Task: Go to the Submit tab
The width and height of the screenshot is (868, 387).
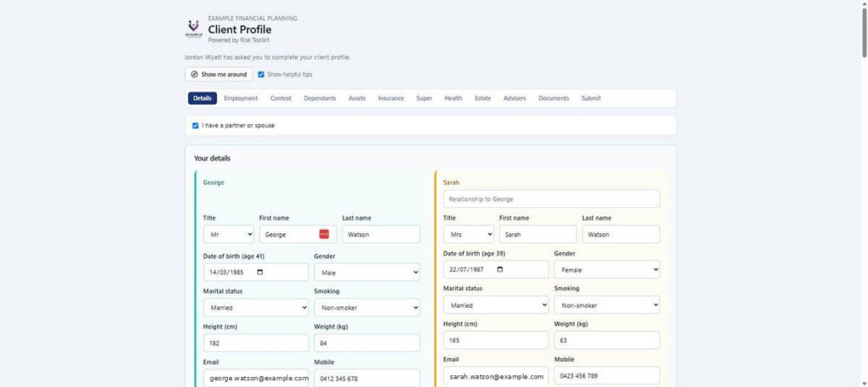Action: tap(591, 98)
